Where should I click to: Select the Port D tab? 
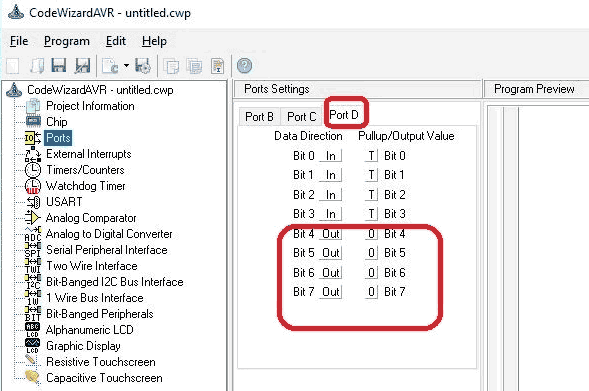pos(344,115)
